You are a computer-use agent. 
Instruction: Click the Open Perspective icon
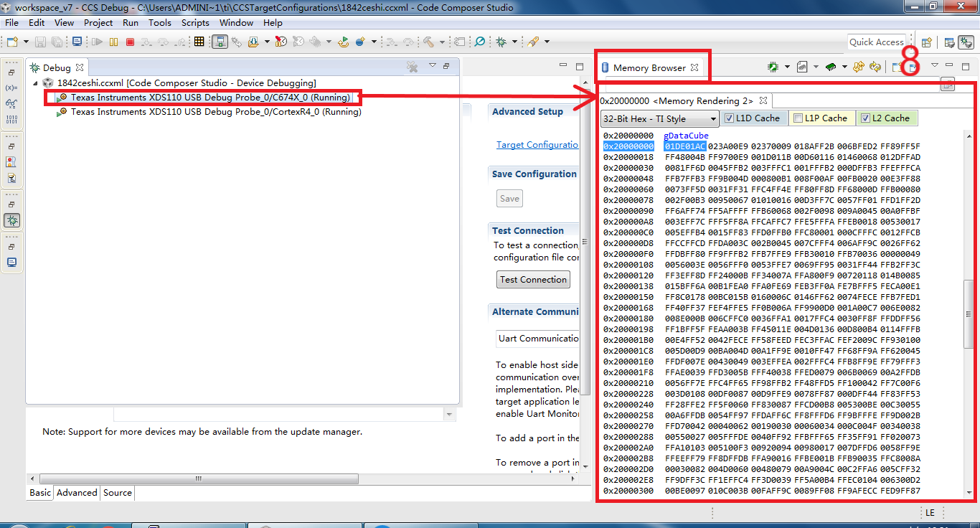pyautogui.click(x=926, y=42)
